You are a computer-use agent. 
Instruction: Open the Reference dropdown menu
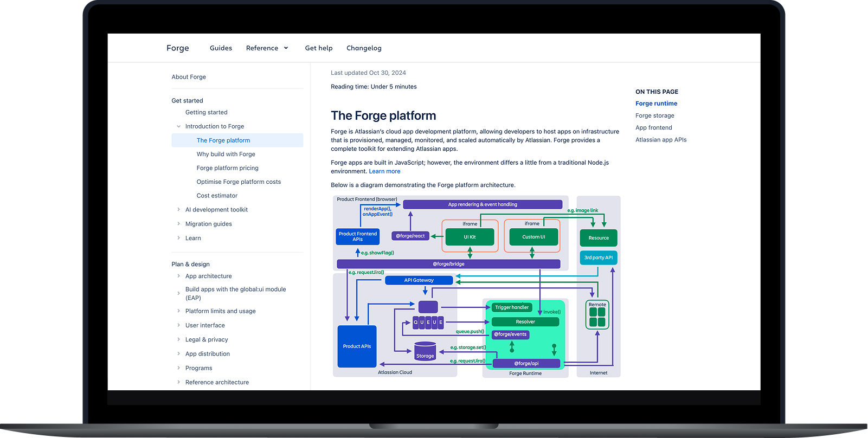pyautogui.click(x=267, y=48)
